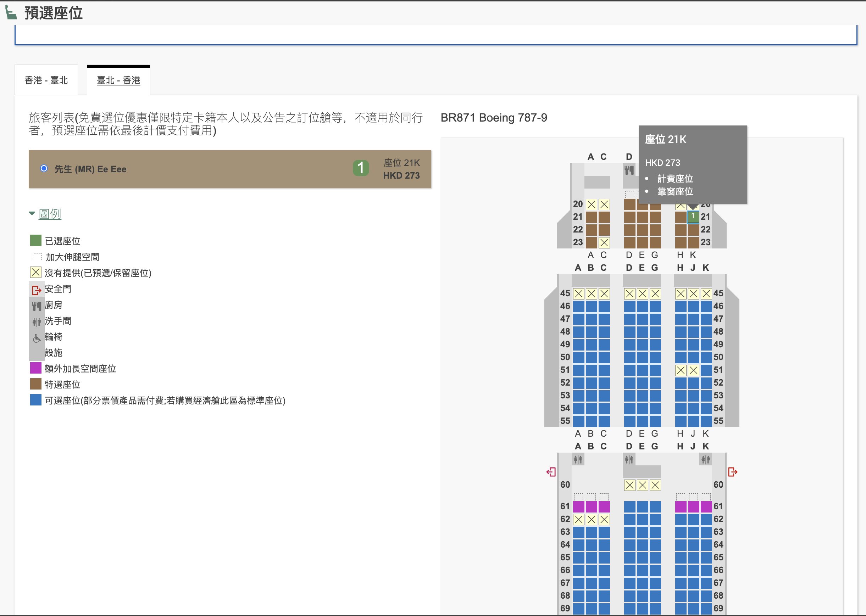This screenshot has height=616, width=866.
Task: Choose brown preferred seat 21A
Action: [591, 217]
